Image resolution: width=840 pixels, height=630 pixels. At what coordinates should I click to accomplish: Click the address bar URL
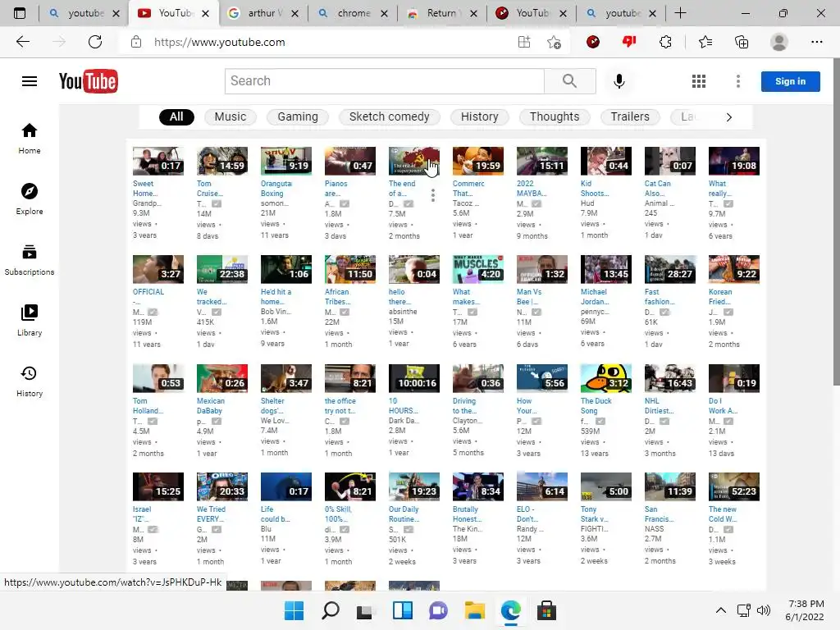(220, 42)
